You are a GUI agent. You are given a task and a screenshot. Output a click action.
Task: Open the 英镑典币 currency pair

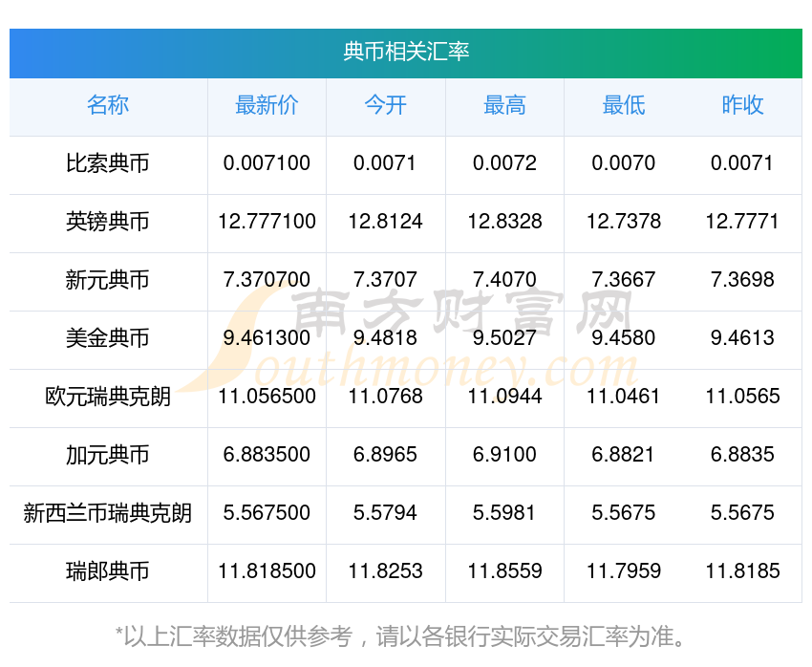pyautogui.click(x=108, y=222)
